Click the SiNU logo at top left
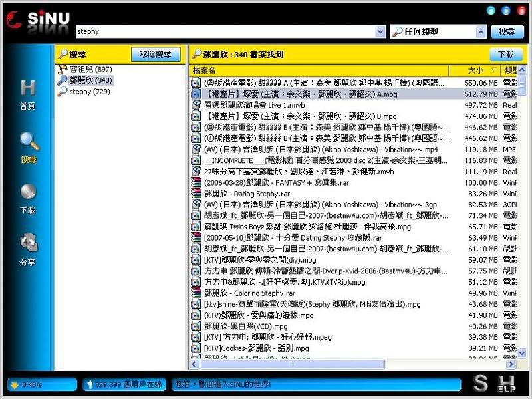The image size is (532, 399). click(38, 22)
